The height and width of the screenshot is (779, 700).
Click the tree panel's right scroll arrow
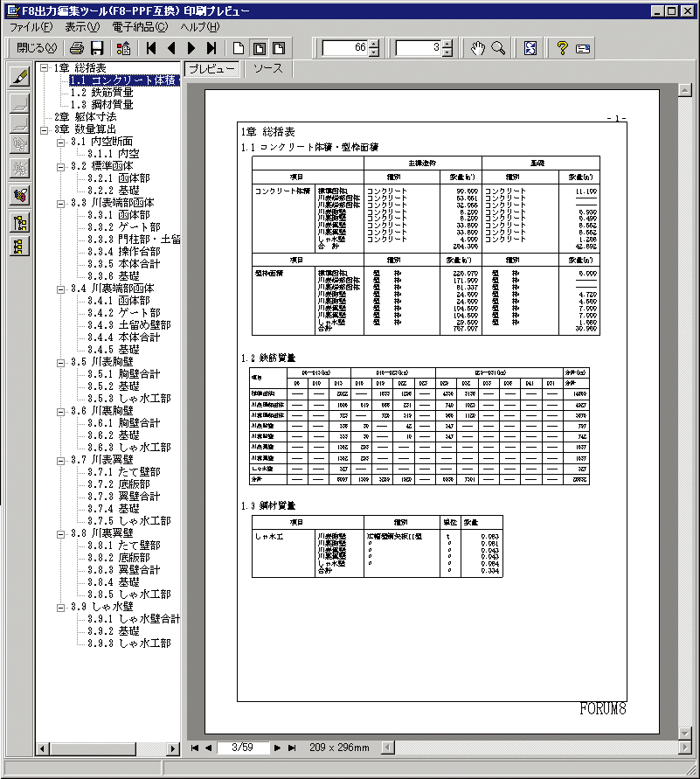[x=173, y=748]
